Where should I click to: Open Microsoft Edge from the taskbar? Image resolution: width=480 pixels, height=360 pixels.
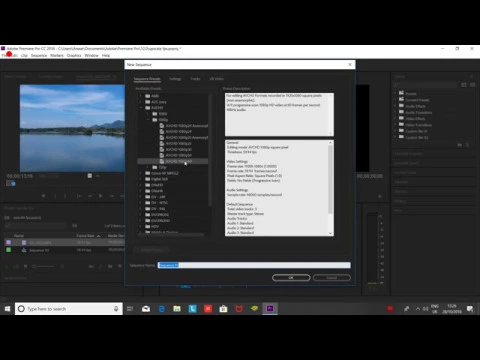162,309
